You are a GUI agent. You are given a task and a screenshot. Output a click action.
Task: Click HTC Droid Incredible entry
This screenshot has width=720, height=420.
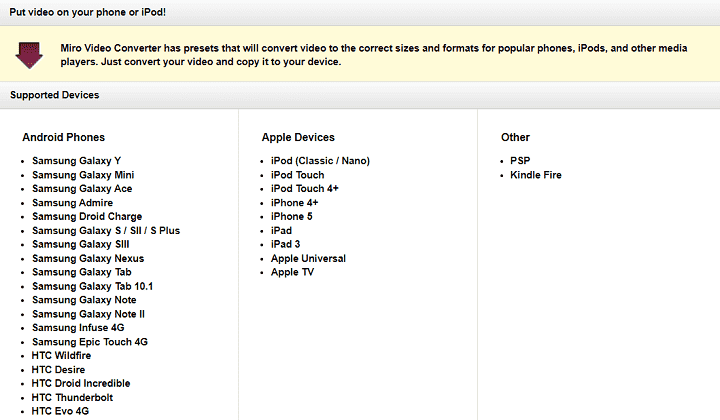point(81,383)
